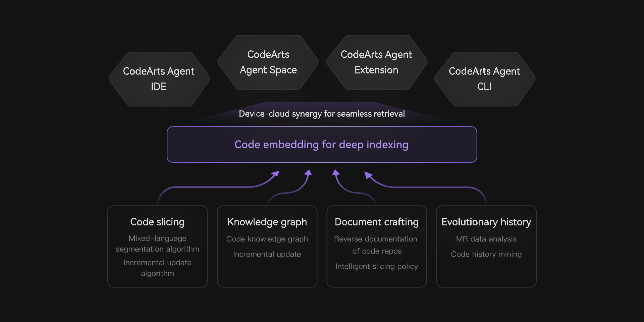
Task: Click the "Device-cloud synergy for seamless retrieval" caption
Action: 322,114
